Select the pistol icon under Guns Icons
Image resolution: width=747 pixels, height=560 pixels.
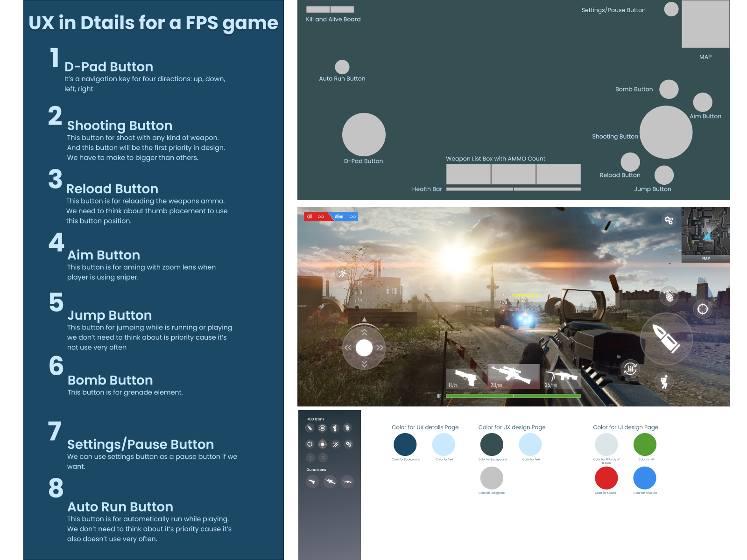pyautogui.click(x=312, y=482)
